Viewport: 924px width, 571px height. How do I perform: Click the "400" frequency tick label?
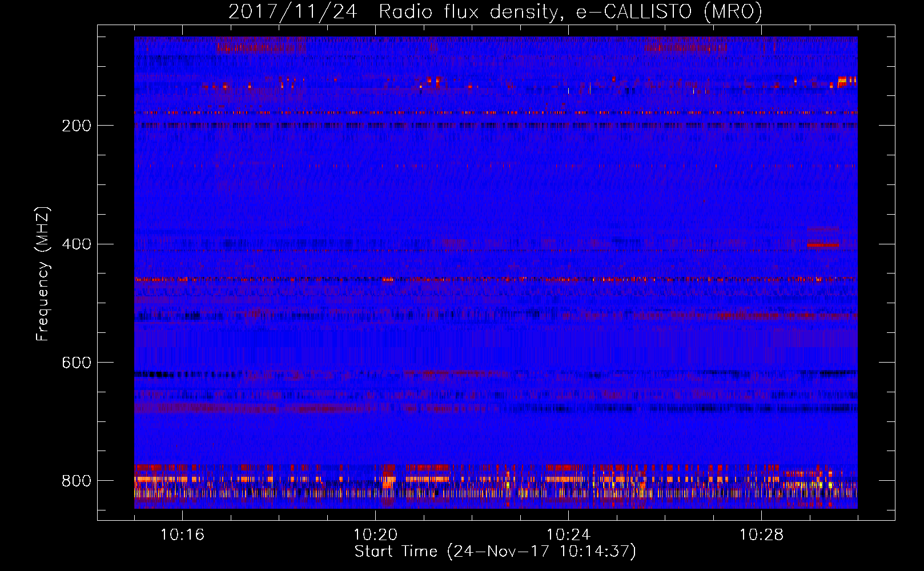pyautogui.click(x=77, y=244)
